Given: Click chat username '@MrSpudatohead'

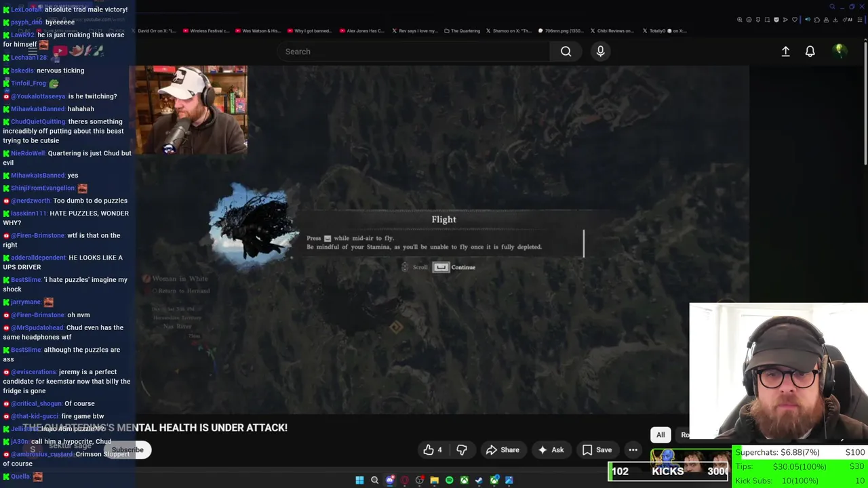Looking at the screenshot, I should [37, 327].
